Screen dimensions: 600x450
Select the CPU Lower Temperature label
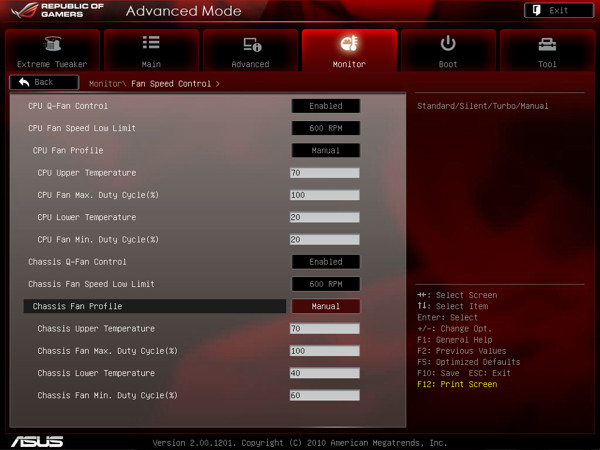click(x=86, y=217)
